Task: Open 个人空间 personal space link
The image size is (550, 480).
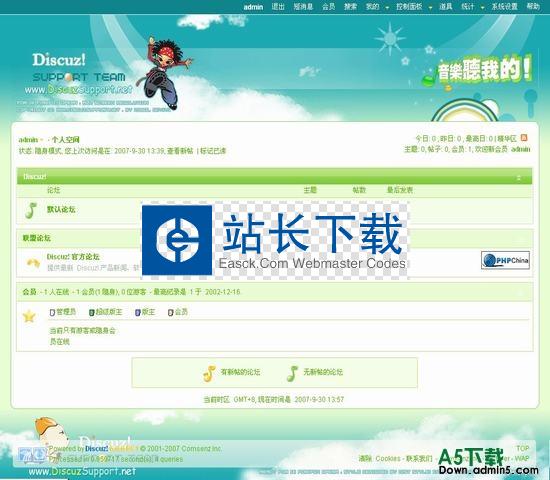Action: click(x=66, y=140)
